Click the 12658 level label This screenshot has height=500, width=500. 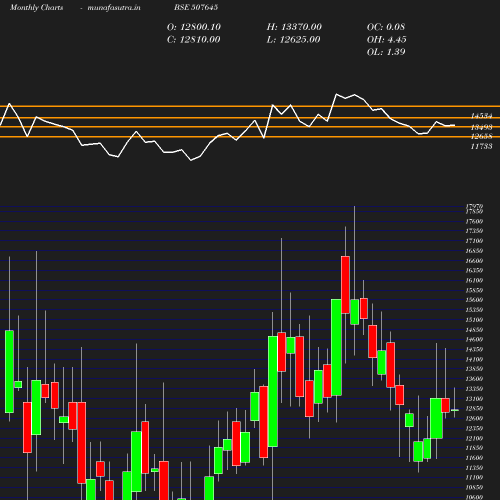coord(481,136)
